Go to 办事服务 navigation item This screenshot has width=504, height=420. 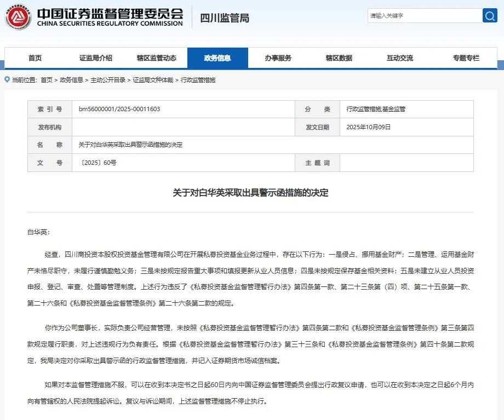(278, 58)
